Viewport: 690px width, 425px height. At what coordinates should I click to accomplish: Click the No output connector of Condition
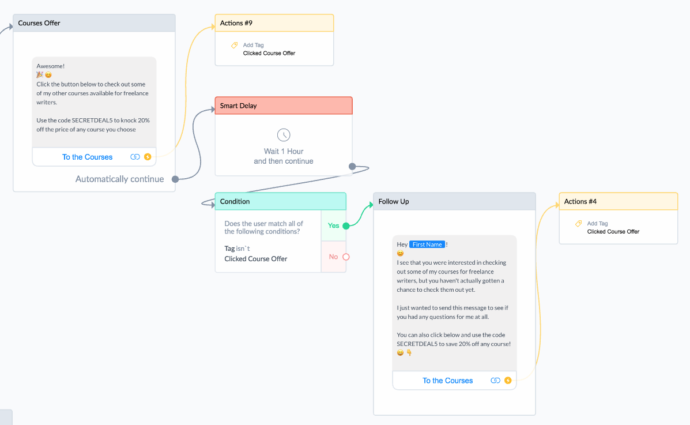tap(346, 257)
